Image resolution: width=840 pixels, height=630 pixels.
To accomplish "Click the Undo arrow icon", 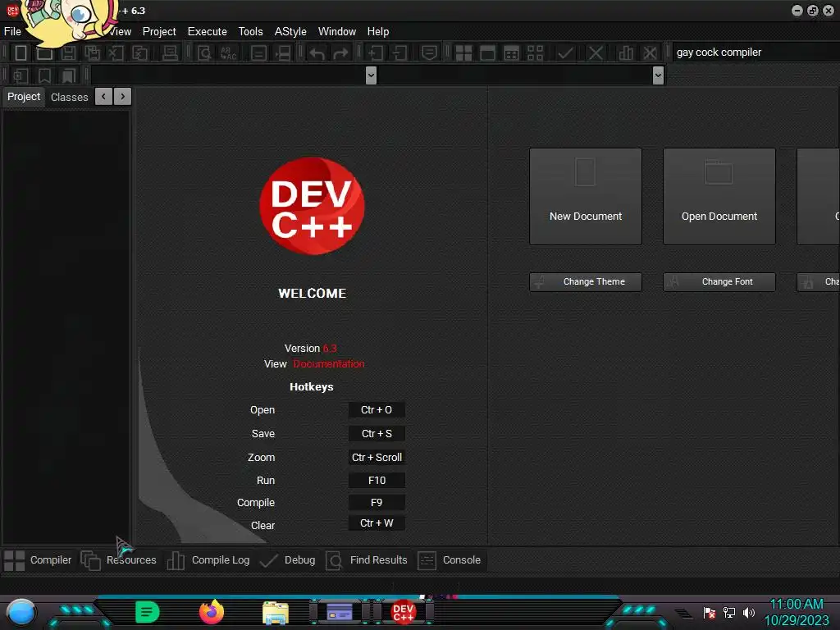I will tap(317, 52).
